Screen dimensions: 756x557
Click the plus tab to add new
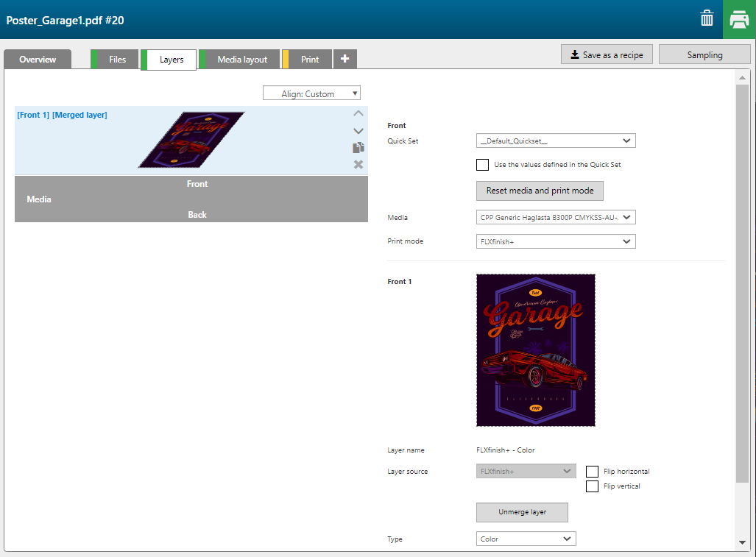pyautogui.click(x=345, y=60)
